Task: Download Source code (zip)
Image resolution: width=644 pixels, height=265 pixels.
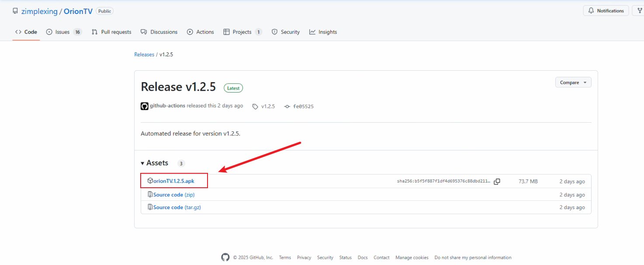Action: 173,195
